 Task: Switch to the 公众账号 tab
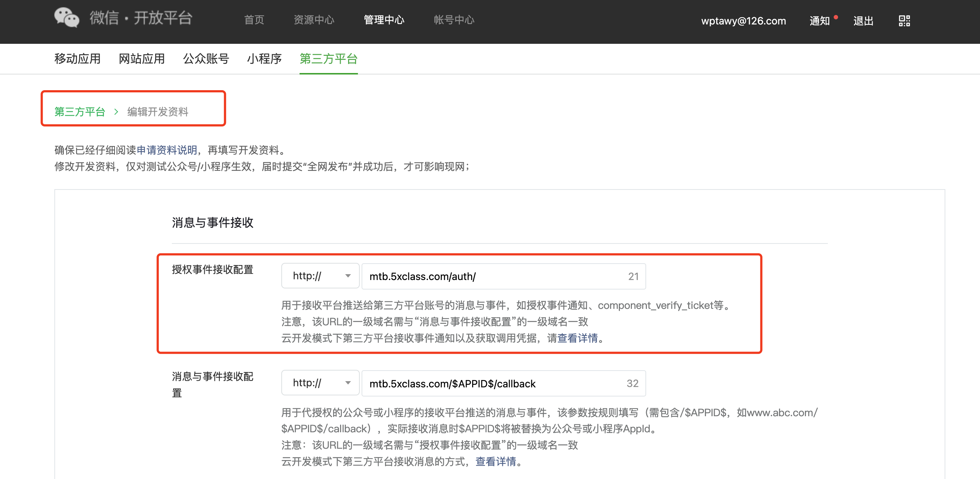click(x=206, y=59)
